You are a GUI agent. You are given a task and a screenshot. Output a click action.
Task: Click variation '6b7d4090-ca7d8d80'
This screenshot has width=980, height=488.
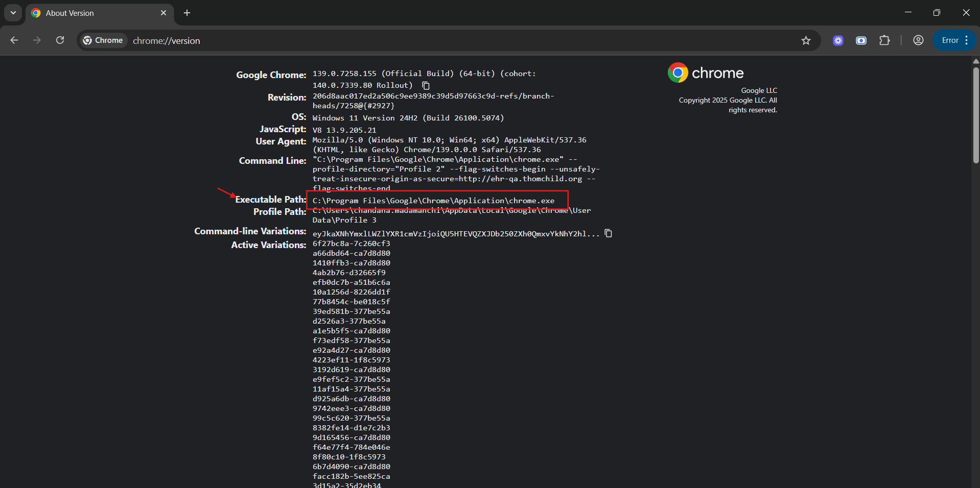point(352,467)
